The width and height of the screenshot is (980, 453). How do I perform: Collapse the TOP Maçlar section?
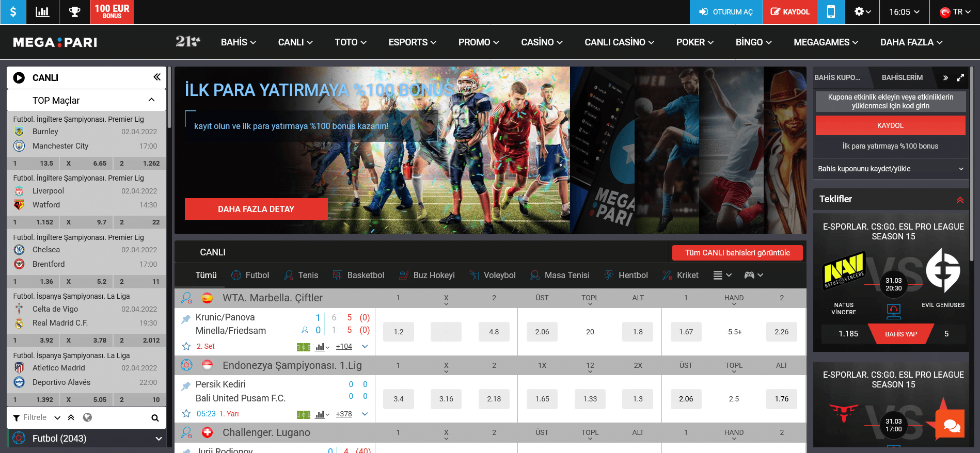(x=151, y=100)
